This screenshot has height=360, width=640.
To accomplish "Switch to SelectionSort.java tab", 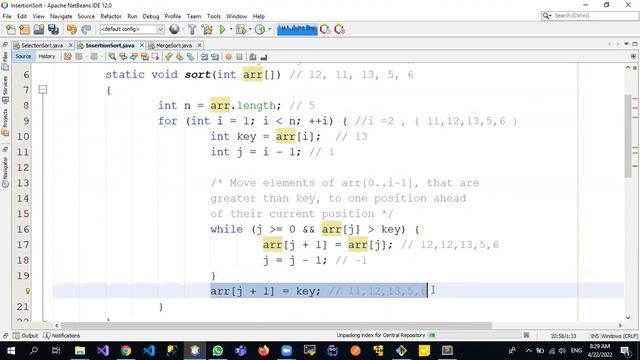I will pyautogui.click(x=42, y=45).
